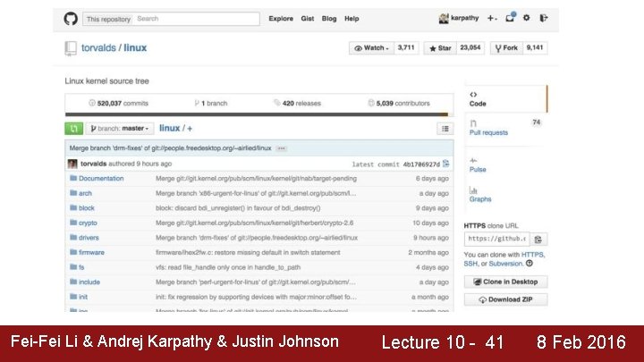Viewport: 644px width, 362px height.
Task: Open the Help menu item
Action: (x=352, y=19)
